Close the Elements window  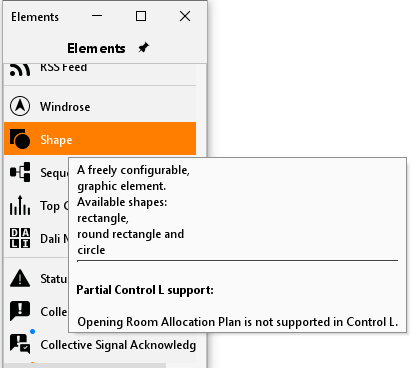(185, 16)
